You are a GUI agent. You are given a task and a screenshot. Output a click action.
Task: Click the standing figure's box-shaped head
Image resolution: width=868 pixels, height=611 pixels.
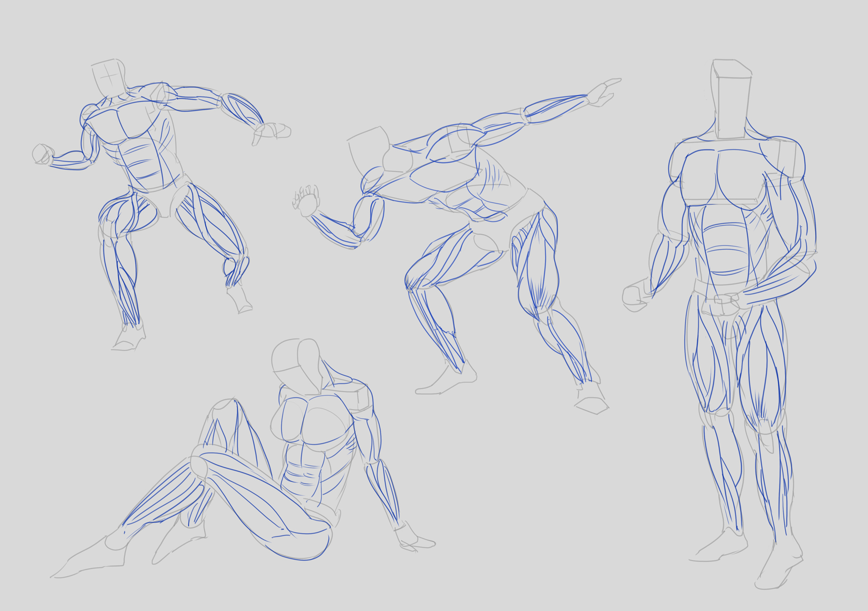[x=731, y=99]
